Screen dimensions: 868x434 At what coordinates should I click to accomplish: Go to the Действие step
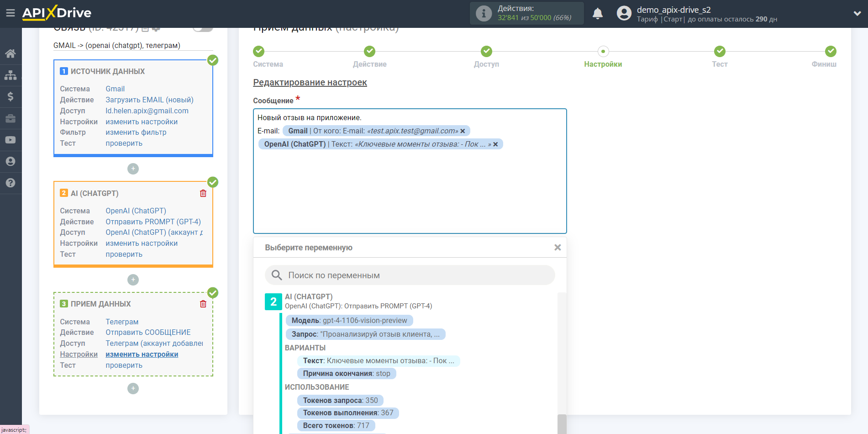pyautogui.click(x=370, y=51)
